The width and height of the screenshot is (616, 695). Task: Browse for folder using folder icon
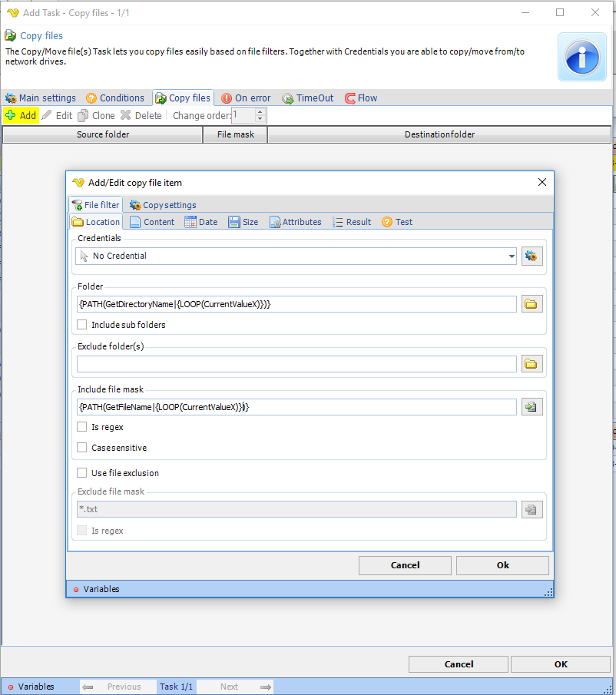(532, 304)
